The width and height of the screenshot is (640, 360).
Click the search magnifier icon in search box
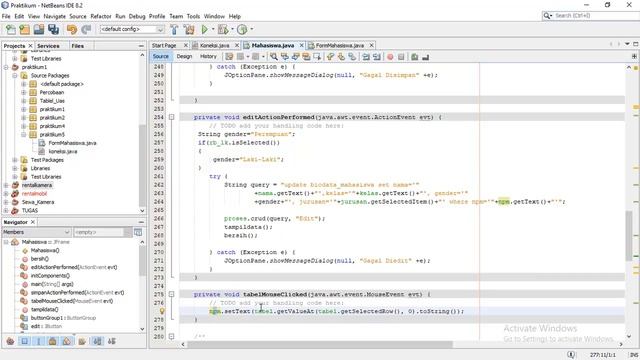[546, 16]
